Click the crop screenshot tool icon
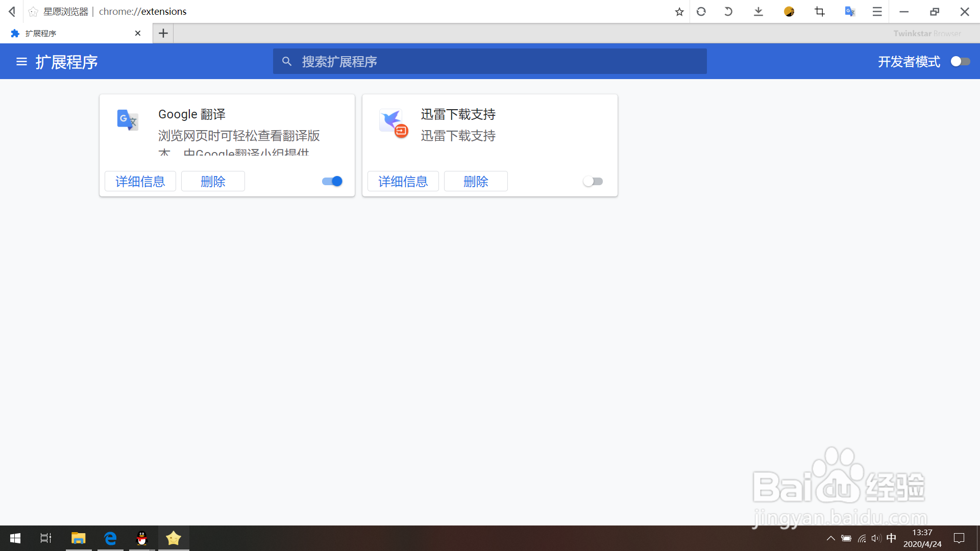Screen dimensions: 980x551 point(820,12)
